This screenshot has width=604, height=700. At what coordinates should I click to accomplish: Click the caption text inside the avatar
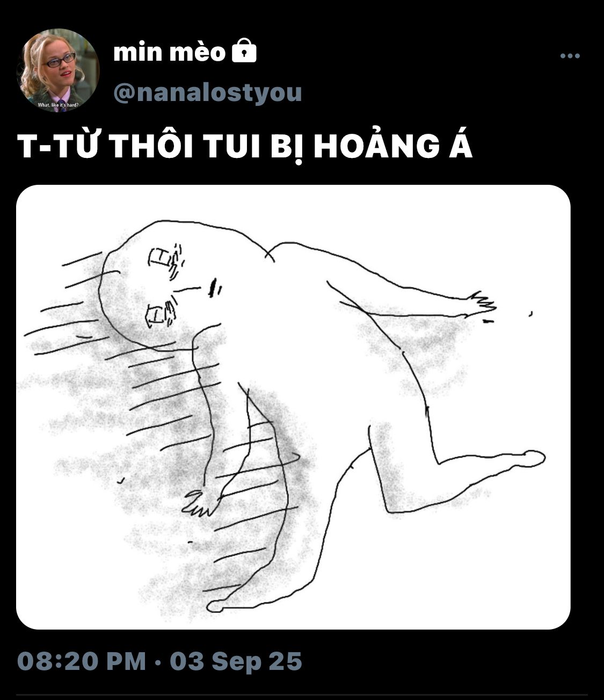[58, 105]
